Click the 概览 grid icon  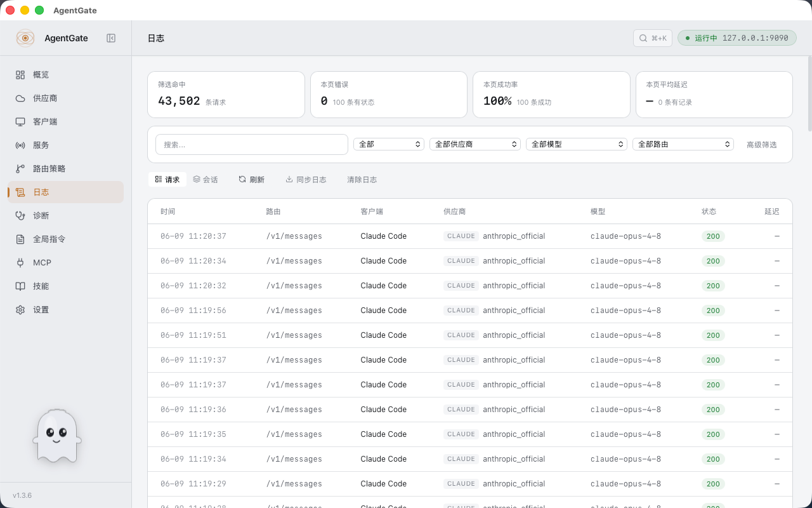20,75
